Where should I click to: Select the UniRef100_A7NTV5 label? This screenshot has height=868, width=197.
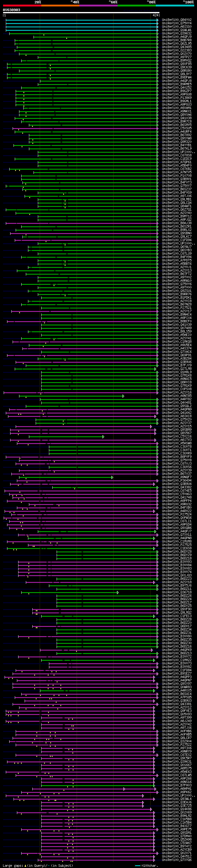177,172
